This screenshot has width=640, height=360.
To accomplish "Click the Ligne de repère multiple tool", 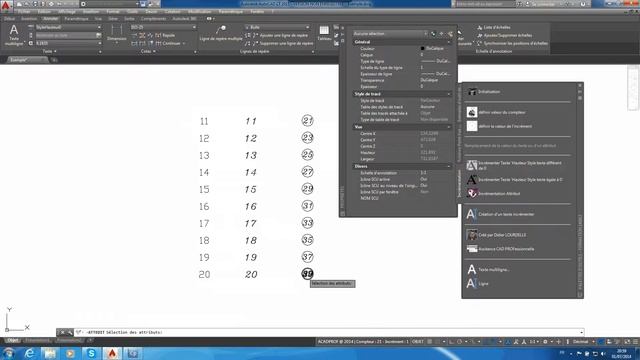I will [x=221, y=33].
